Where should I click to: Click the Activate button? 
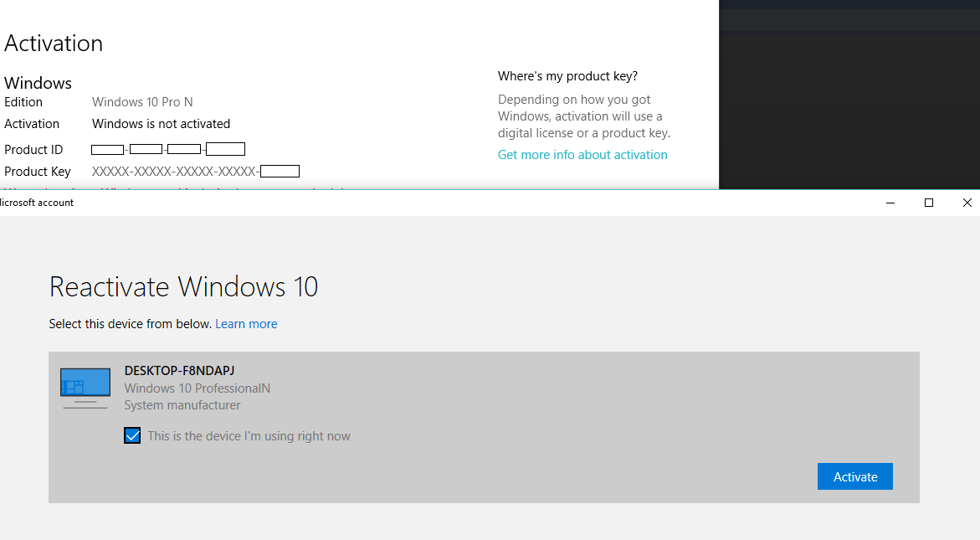click(854, 477)
